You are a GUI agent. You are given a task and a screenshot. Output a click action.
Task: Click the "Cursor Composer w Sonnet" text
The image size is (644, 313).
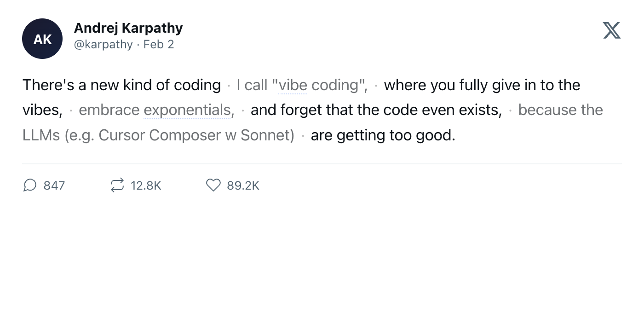click(x=196, y=135)
